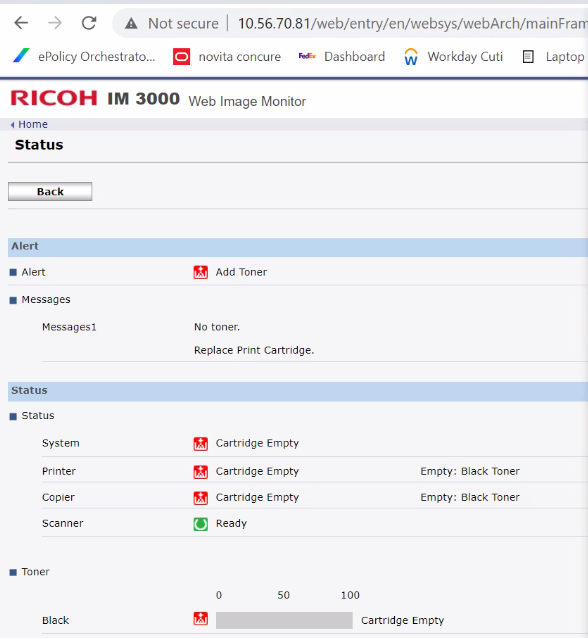Click the Printer Cartridge Empty icon

tap(201, 471)
